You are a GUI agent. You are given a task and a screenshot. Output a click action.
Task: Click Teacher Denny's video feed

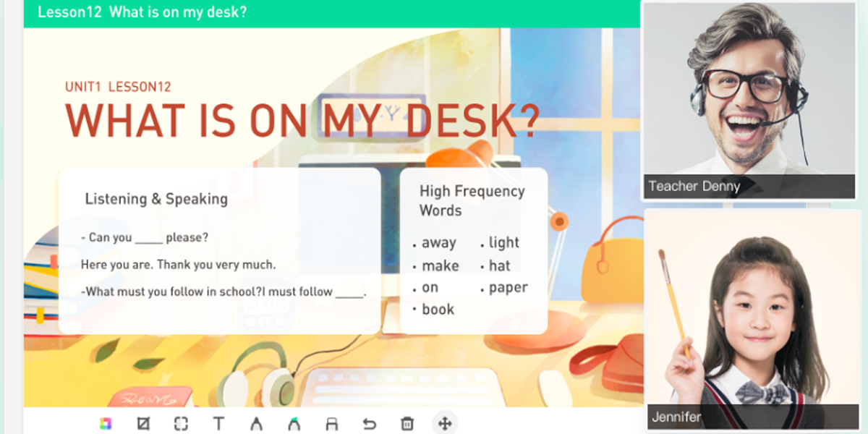click(749, 90)
